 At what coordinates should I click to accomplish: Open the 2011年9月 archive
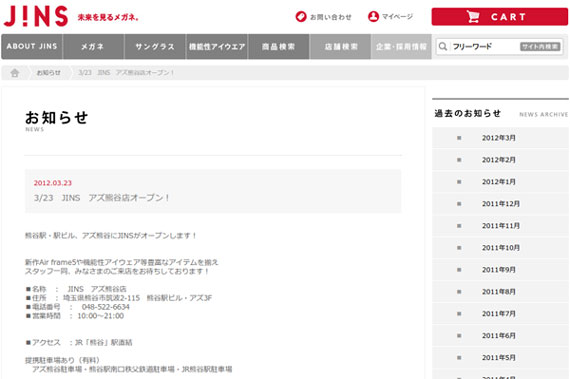[499, 270]
